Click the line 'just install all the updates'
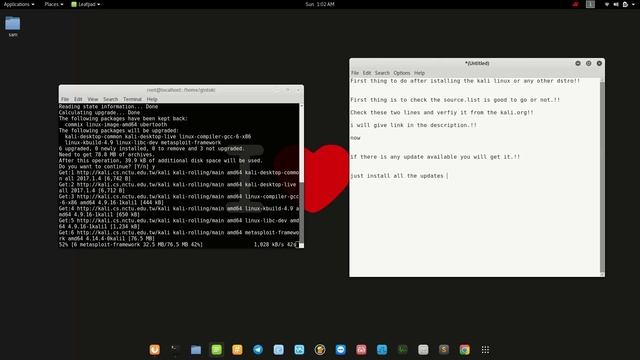 click(x=397, y=176)
